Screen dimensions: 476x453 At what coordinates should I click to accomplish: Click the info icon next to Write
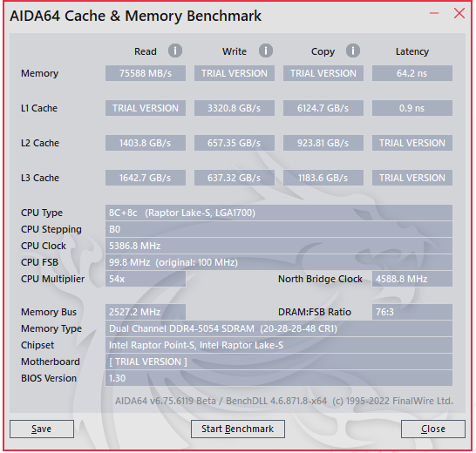coord(266,51)
